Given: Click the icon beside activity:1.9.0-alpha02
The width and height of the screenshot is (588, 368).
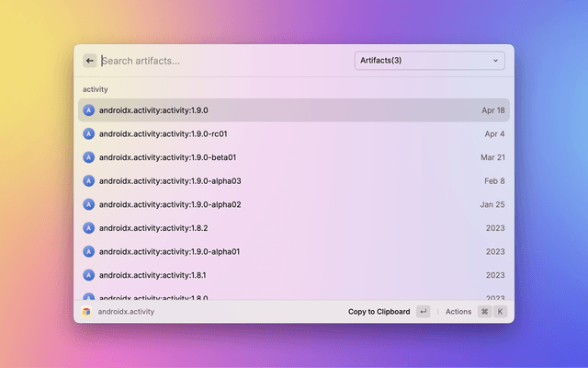Looking at the screenshot, I should pos(89,204).
